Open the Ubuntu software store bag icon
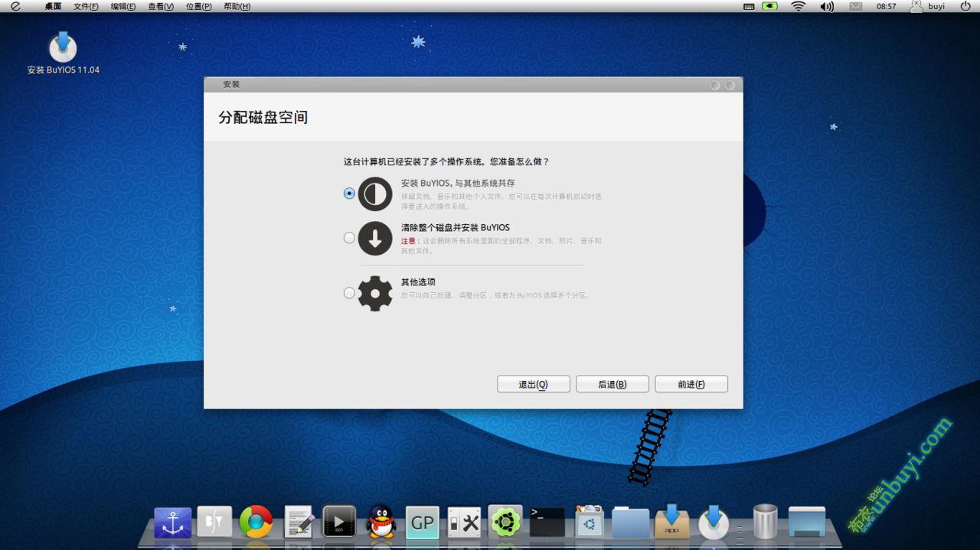This screenshot has height=550, width=980. [589, 522]
